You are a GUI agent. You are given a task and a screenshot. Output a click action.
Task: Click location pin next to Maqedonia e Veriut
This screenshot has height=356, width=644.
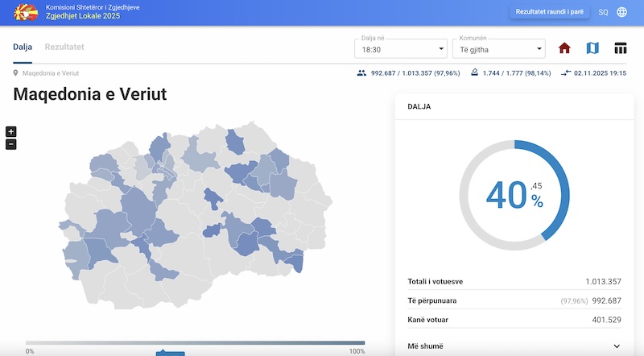coord(16,73)
